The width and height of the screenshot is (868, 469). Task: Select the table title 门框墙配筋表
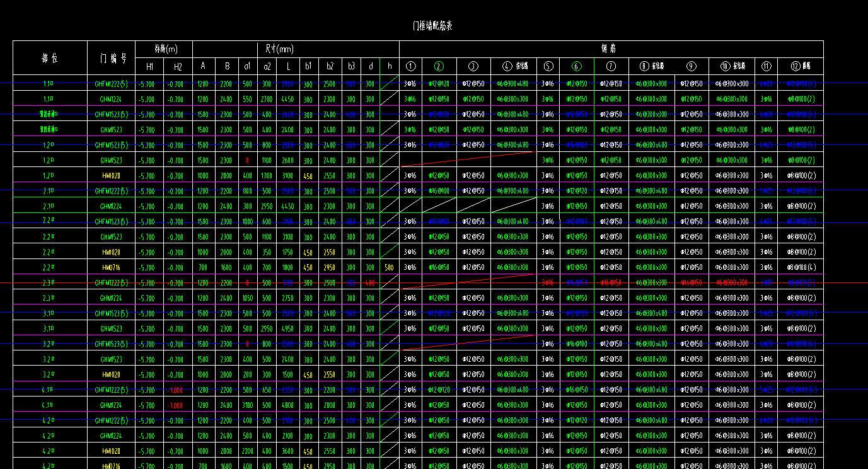(x=432, y=26)
